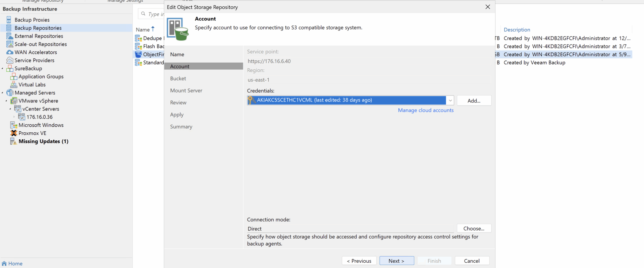
Task: Select Scale-out Repositories tree label
Action: pyautogui.click(x=41, y=44)
